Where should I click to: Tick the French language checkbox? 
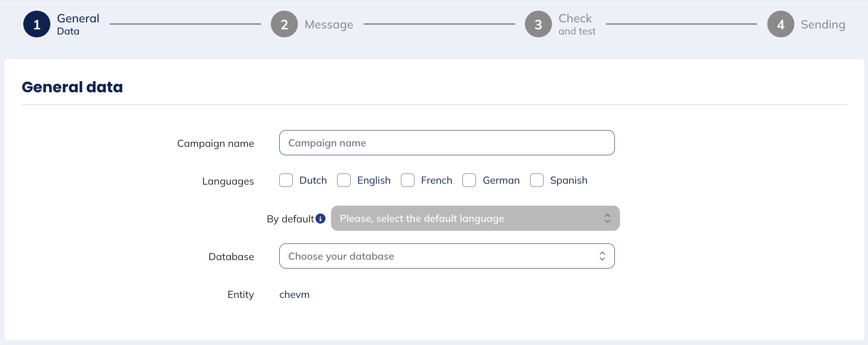[408, 180]
